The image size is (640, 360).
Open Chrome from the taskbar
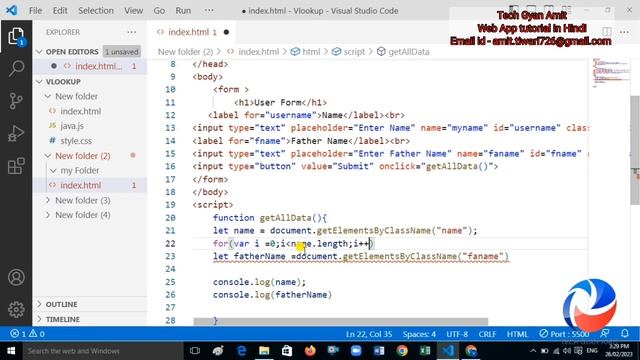pyautogui.click(x=402, y=351)
